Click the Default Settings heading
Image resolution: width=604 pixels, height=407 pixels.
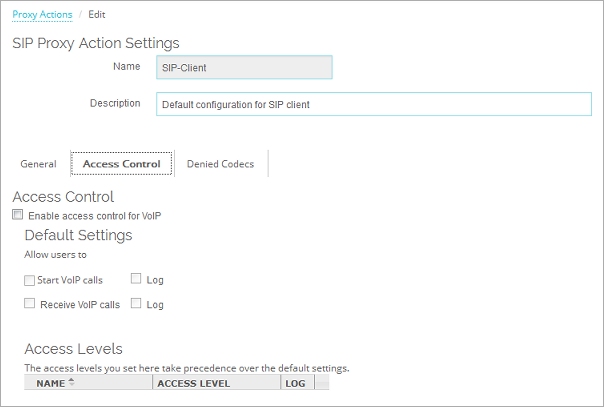coord(78,235)
